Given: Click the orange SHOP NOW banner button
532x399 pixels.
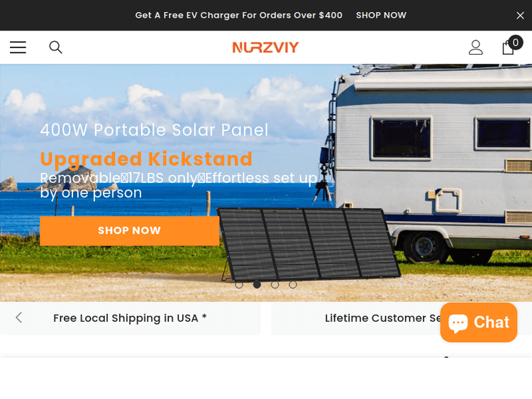Looking at the screenshot, I should [129, 230].
